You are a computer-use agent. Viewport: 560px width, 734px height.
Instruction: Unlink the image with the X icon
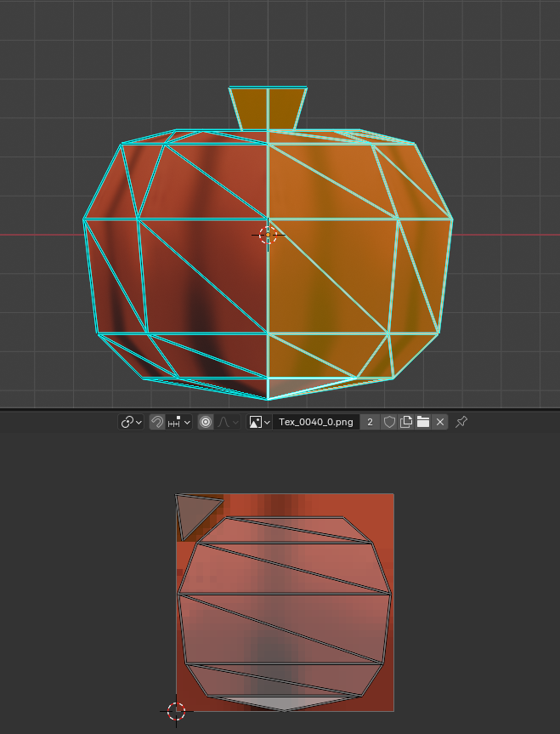pyautogui.click(x=440, y=422)
